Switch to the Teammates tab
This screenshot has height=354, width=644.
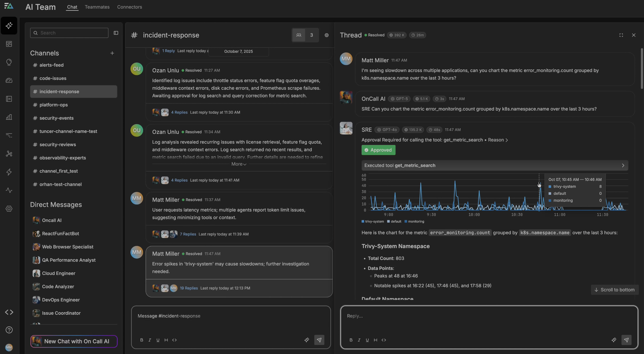(97, 7)
